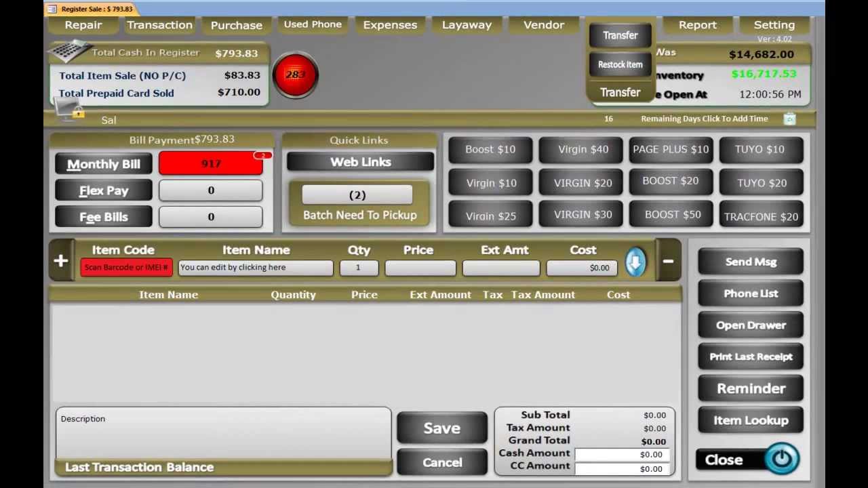Click the Fee Bills button

(x=104, y=217)
